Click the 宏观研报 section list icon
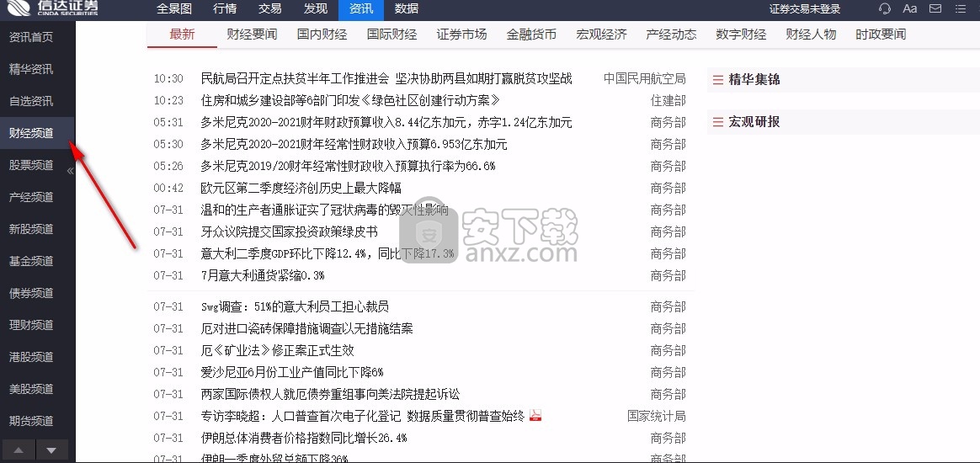 tap(718, 122)
